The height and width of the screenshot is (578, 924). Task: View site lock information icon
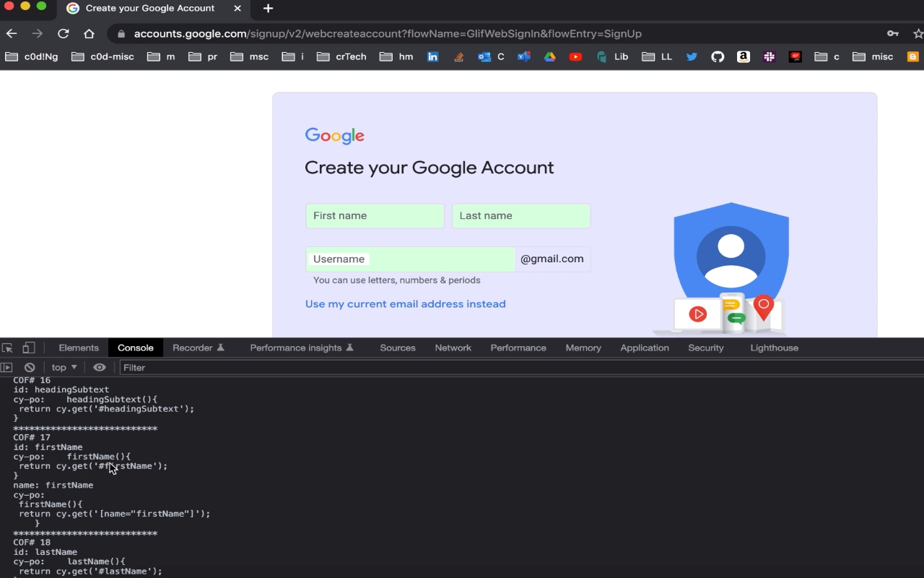coord(121,34)
